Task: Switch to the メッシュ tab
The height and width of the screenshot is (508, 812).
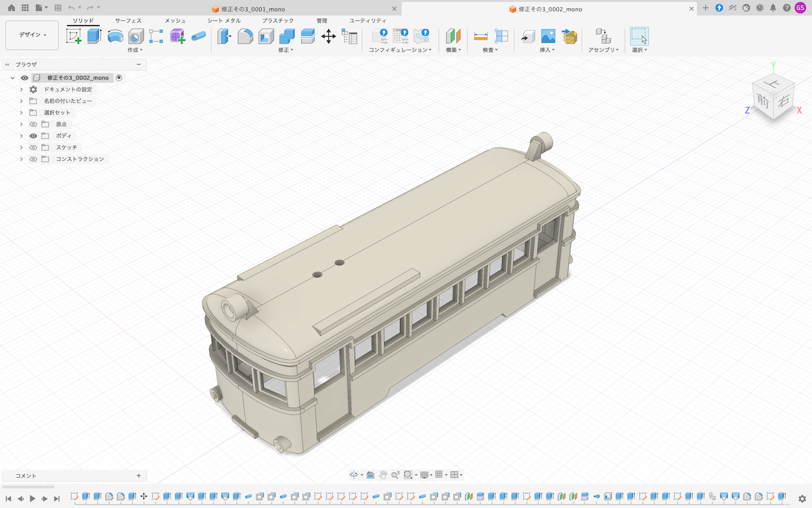Action: 175,21
